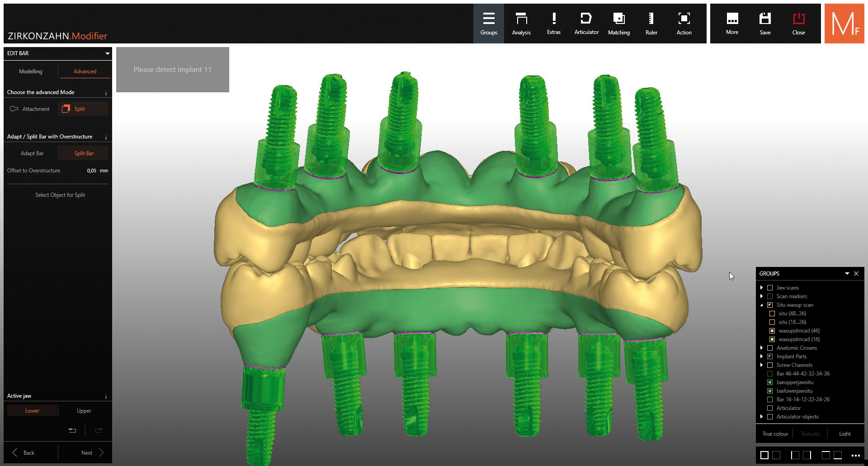Expand the Screw Channels group

pyautogui.click(x=762, y=365)
